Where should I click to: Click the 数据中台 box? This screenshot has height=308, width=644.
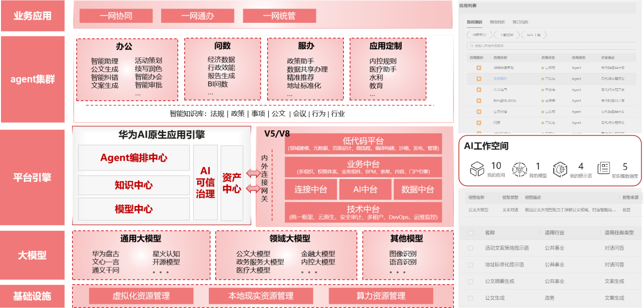pyautogui.click(x=417, y=189)
